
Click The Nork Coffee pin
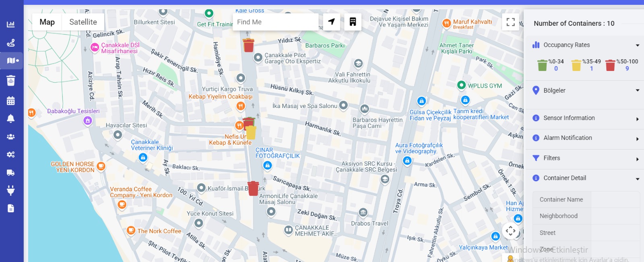click(x=131, y=231)
